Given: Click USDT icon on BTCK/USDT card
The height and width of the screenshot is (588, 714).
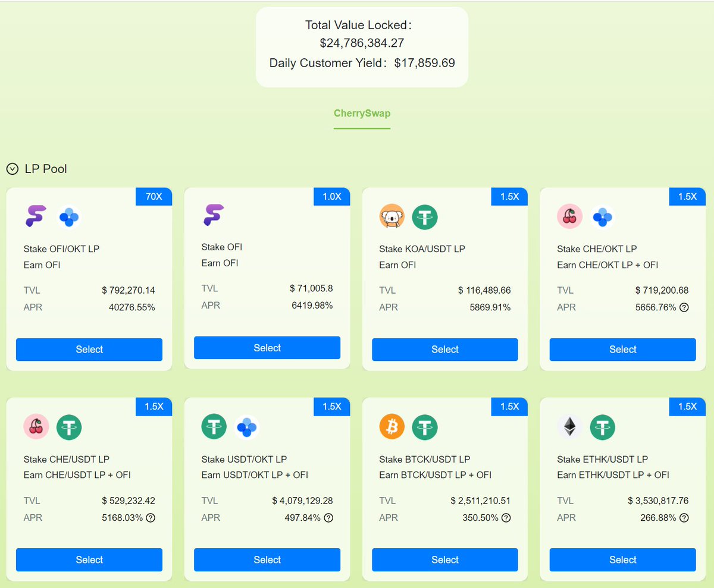Looking at the screenshot, I should (425, 427).
